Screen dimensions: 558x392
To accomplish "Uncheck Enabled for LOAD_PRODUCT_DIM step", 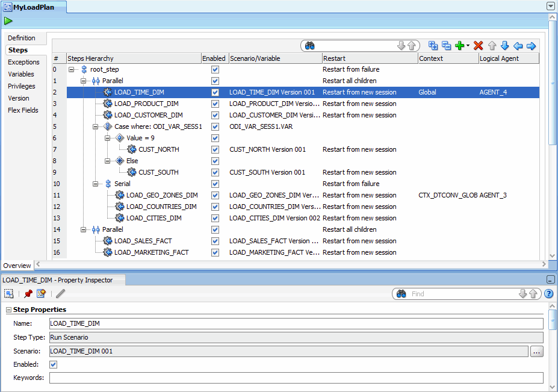I will [x=215, y=104].
